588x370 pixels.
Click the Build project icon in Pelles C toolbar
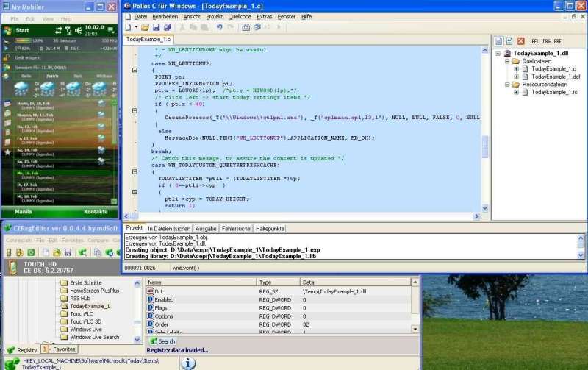pyautogui.click(x=257, y=27)
